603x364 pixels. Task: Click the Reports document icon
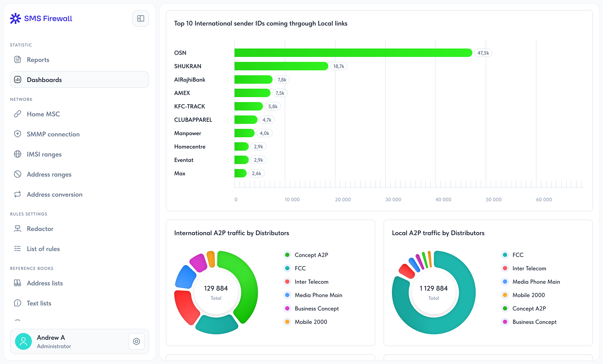[18, 59]
